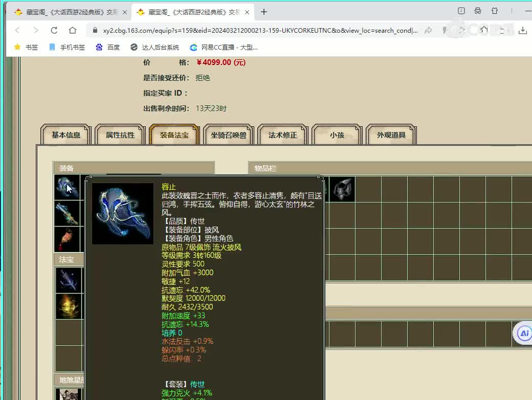This screenshot has width=532, height=400.
Task: Select the 容止 cloak equipment icon
Action: (67, 187)
